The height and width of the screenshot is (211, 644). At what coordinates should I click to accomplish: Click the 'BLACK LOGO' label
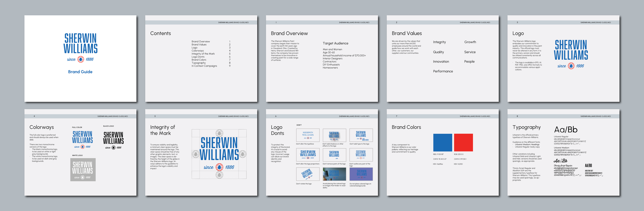108,126
